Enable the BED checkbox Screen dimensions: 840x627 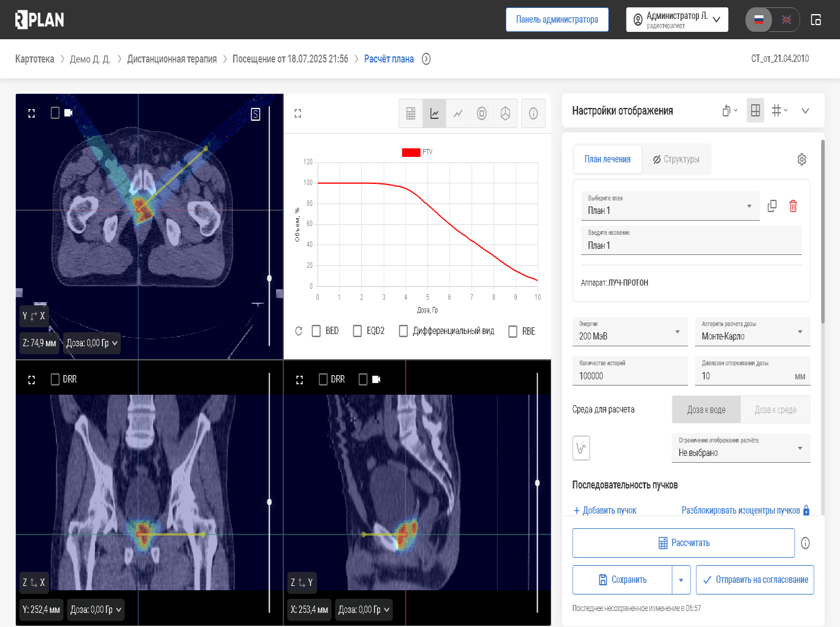pyautogui.click(x=316, y=331)
